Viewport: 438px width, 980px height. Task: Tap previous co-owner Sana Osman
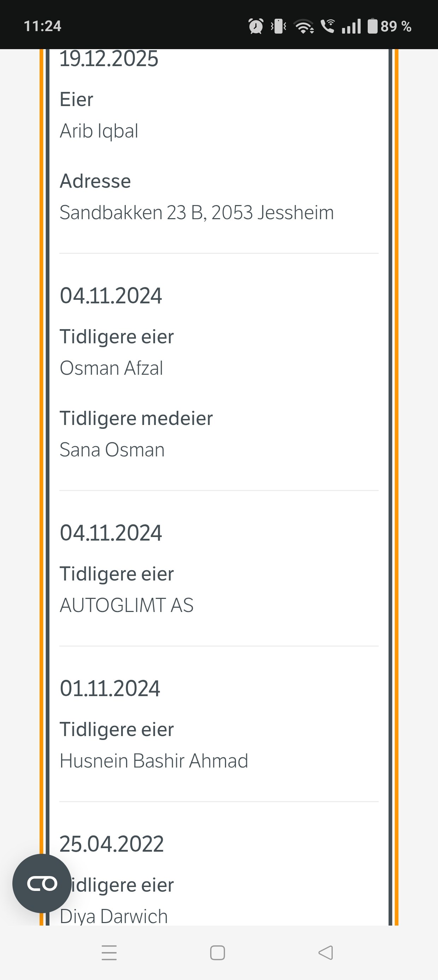point(112,449)
